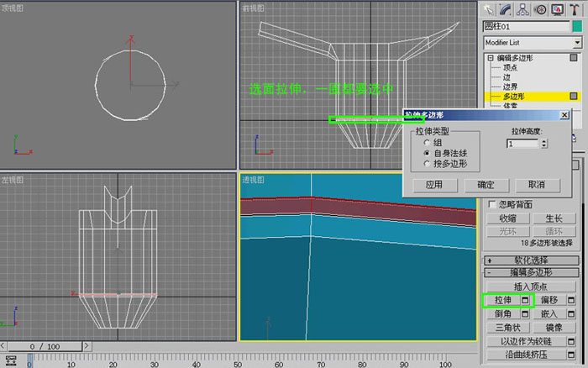Open the 拉伸 settings dialog icon
588x368 pixels.
pyautogui.click(x=525, y=300)
